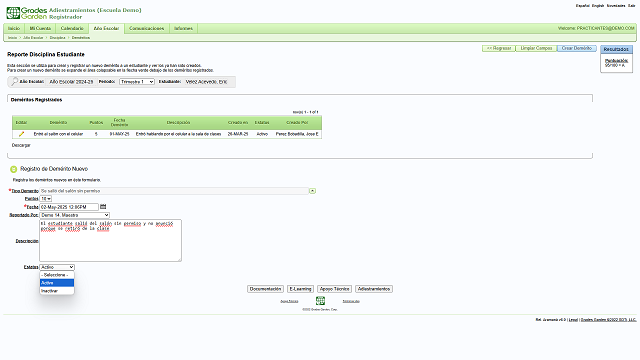
Task: Click the Fecha date input field
Action: (x=69, y=207)
